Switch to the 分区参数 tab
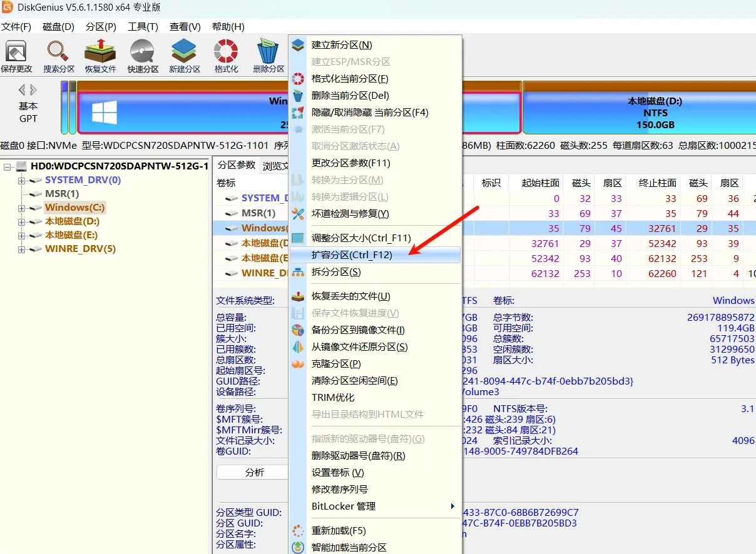 pyautogui.click(x=236, y=165)
